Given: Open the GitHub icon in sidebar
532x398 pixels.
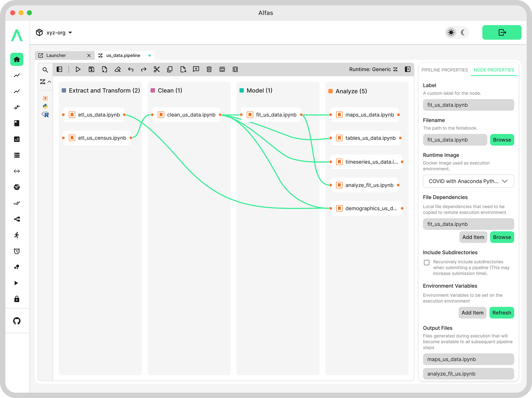Looking at the screenshot, I should pos(17,321).
